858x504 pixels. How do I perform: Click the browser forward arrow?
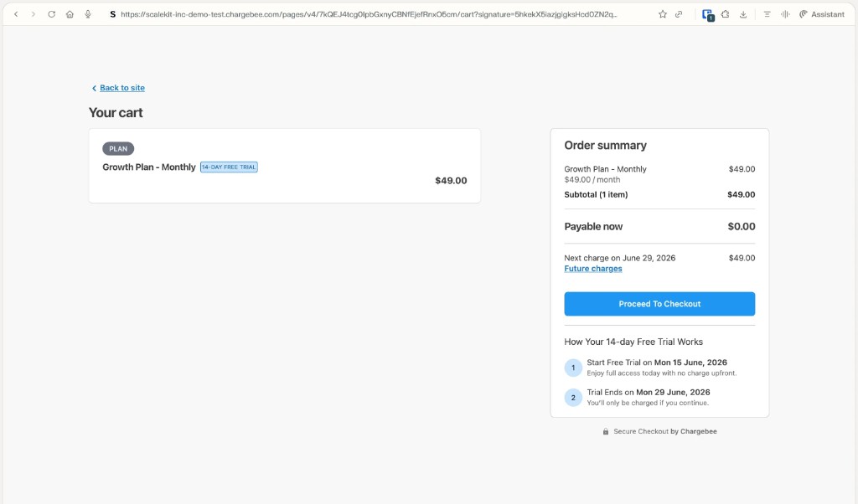[x=34, y=14]
